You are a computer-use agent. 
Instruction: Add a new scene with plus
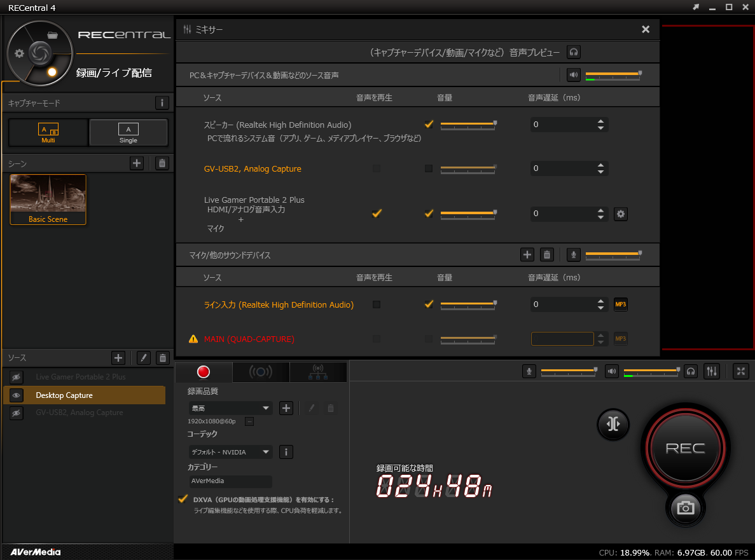coord(137,163)
